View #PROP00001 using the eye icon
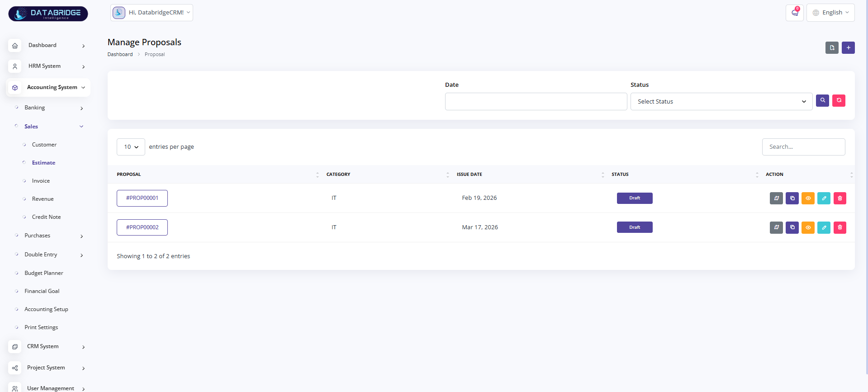 pyautogui.click(x=808, y=198)
